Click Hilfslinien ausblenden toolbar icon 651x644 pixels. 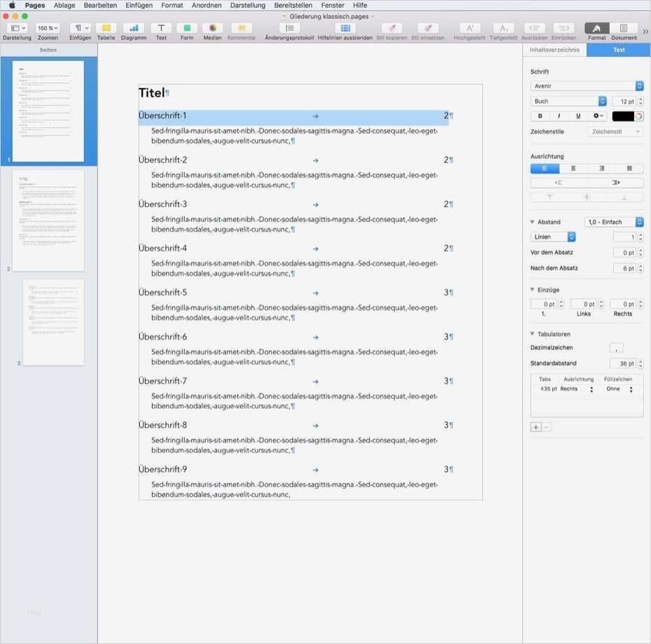point(345,28)
